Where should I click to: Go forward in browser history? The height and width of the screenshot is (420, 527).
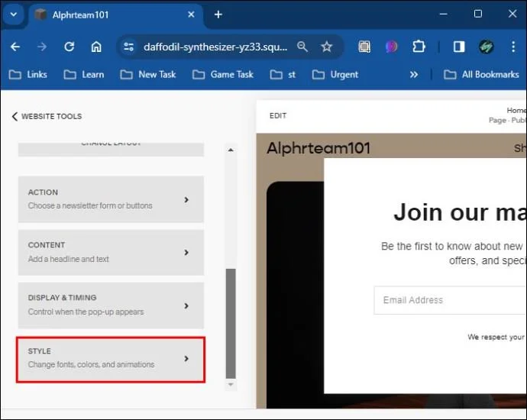(x=42, y=47)
